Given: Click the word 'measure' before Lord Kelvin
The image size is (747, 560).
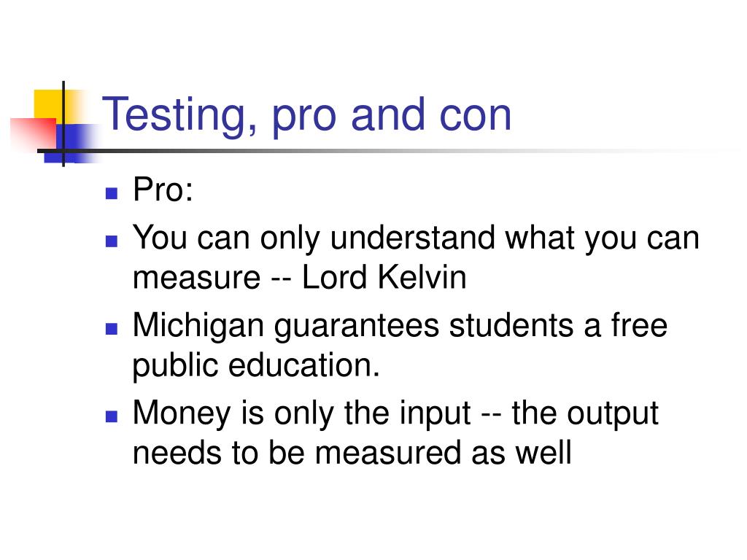Looking at the screenshot, I should 197,278.
